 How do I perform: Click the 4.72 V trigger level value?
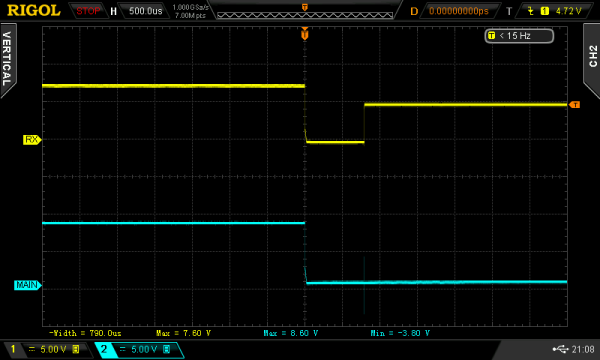(x=568, y=11)
